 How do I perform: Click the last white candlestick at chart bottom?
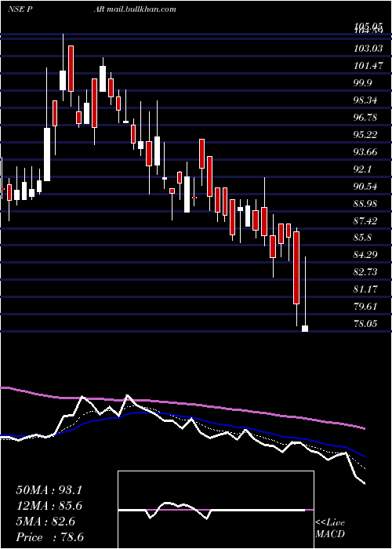[x=305, y=329]
